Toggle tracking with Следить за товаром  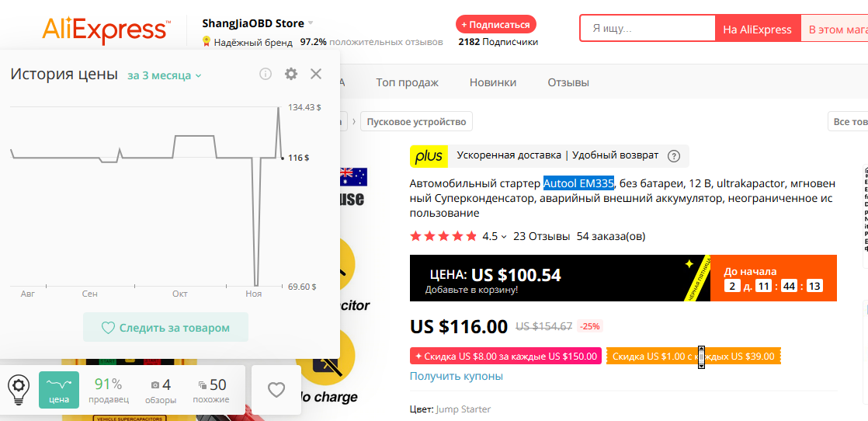165,327
